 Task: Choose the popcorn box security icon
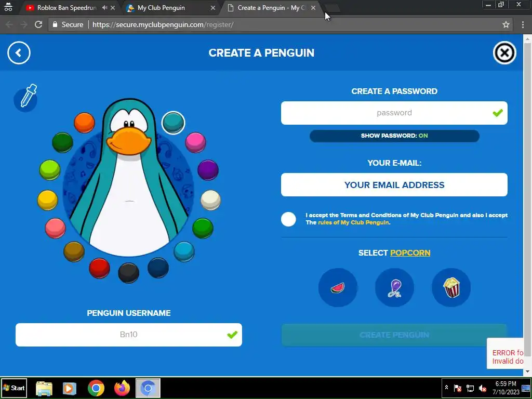451,288
